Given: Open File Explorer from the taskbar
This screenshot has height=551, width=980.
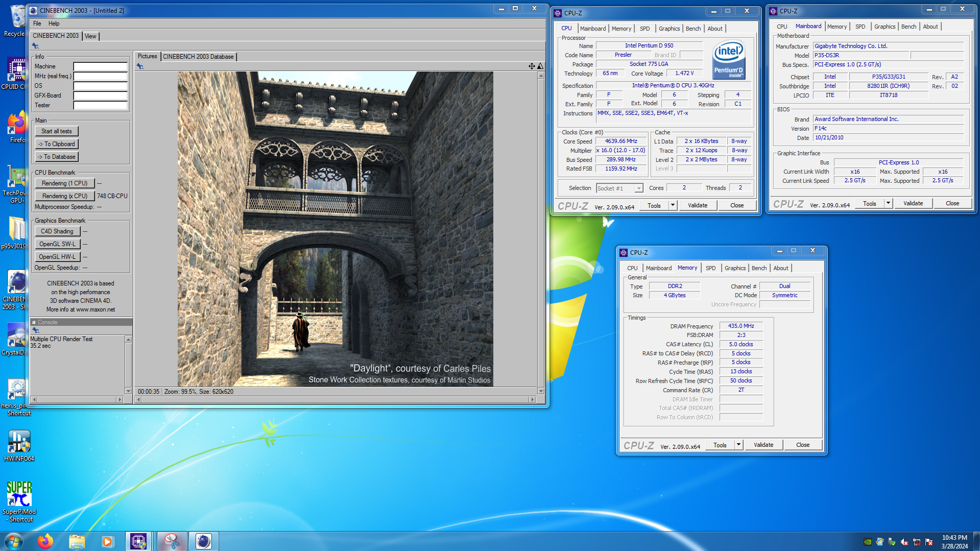Looking at the screenshot, I should coord(77,541).
